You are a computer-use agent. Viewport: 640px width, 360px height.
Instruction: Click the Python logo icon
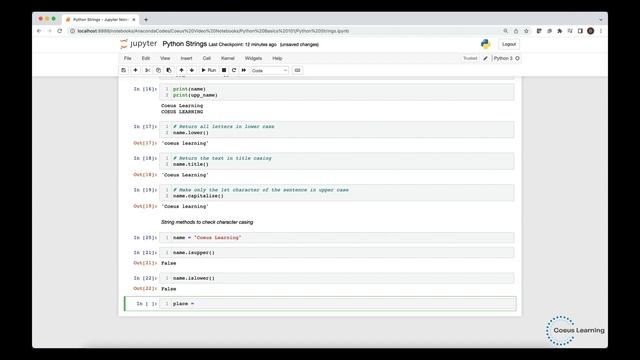pyautogui.click(x=485, y=44)
